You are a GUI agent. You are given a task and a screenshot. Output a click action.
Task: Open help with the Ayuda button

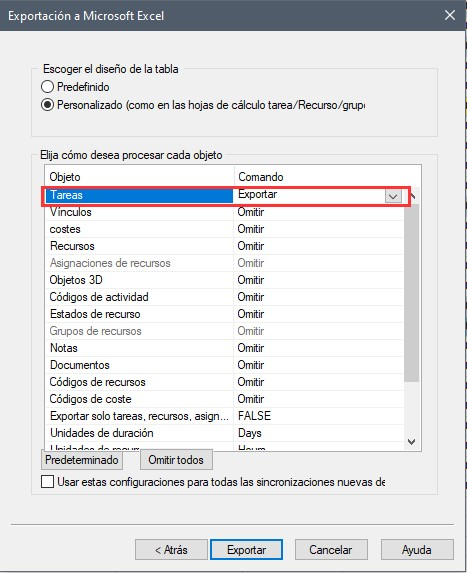[417, 550]
